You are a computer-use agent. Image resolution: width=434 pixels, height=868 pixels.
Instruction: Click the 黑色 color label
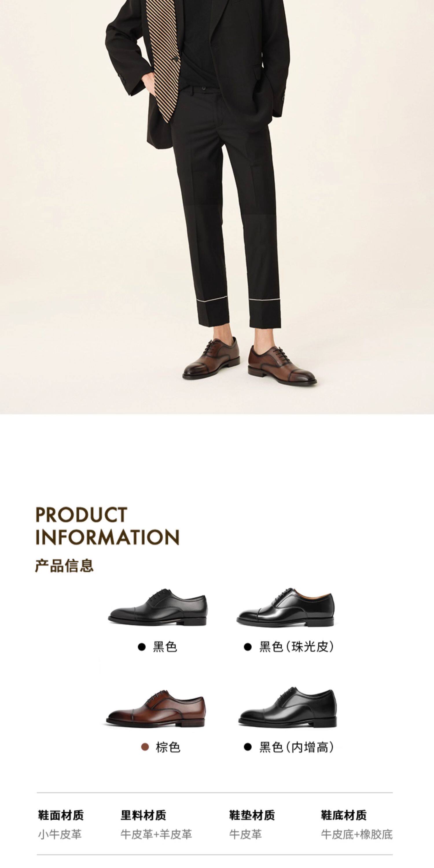click(x=165, y=647)
